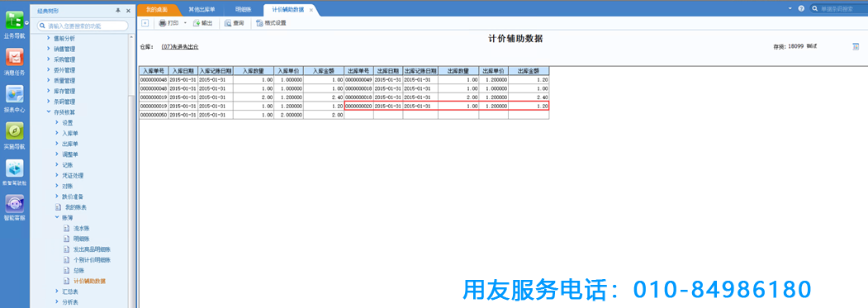Image resolution: width=868 pixels, height=308 pixels.
Task: Expand the 质量管理 tree node
Action: [x=48, y=80]
